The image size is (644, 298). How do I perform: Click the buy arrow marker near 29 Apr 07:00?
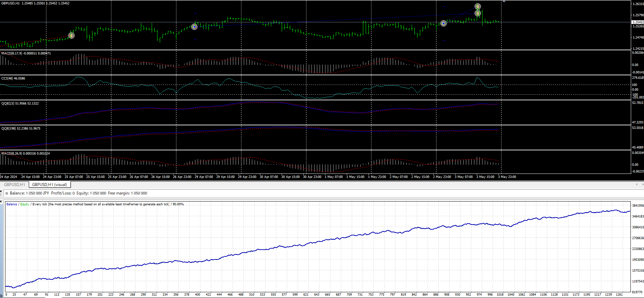pyautogui.click(x=194, y=27)
